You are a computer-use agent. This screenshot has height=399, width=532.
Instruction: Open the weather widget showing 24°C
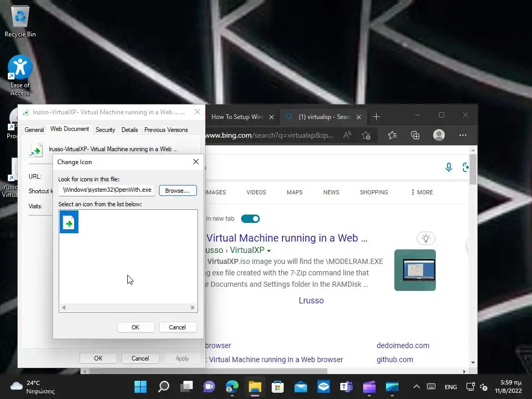point(33,387)
